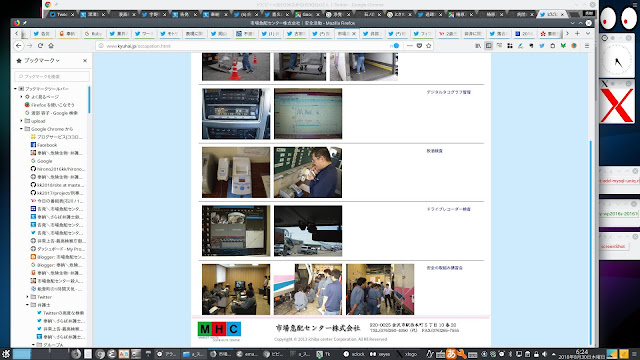Save page to Pocket icon
Screen dimensions: 640x360
pos(419,46)
